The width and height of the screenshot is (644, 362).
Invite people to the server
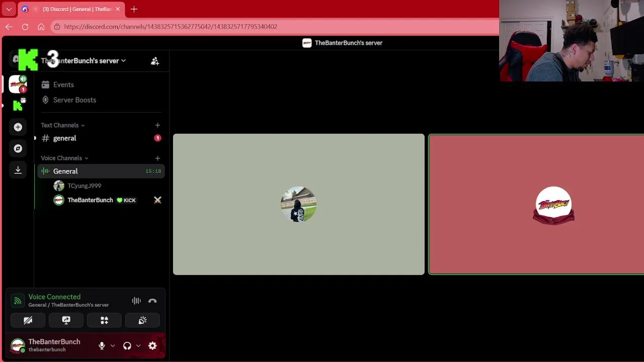pyautogui.click(x=155, y=61)
